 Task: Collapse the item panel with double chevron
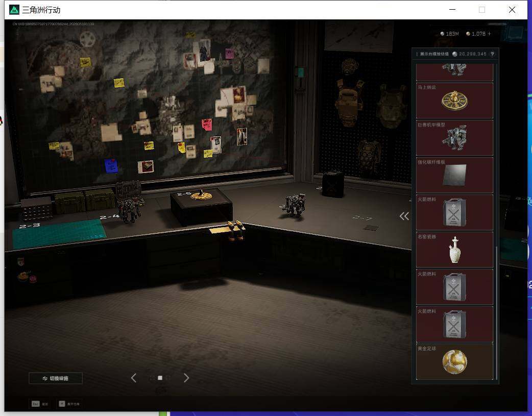click(404, 216)
